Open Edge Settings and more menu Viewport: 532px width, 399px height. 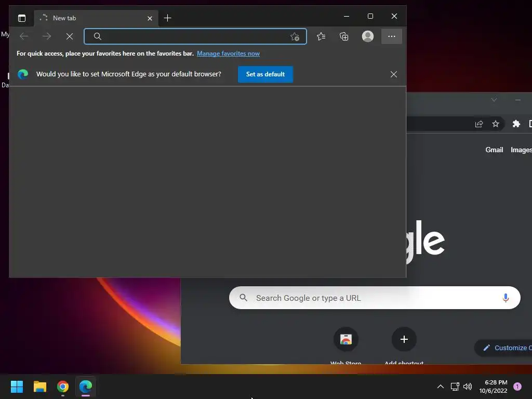pos(392,36)
